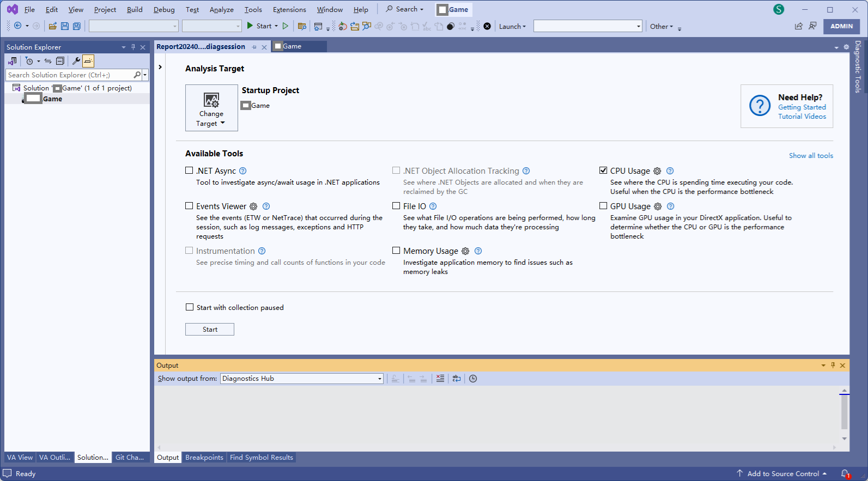
Task: Click the magnifier comment toolbar icon
Action: point(367,26)
